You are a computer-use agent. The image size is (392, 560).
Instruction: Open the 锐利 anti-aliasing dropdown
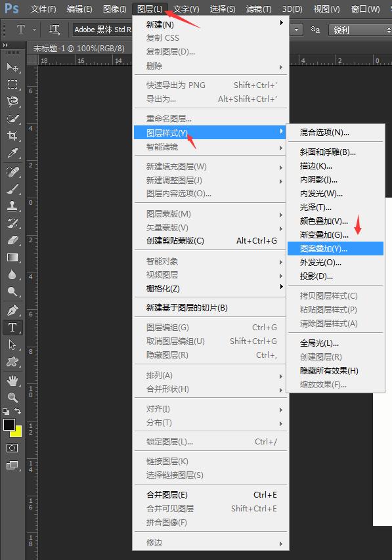pos(360,30)
